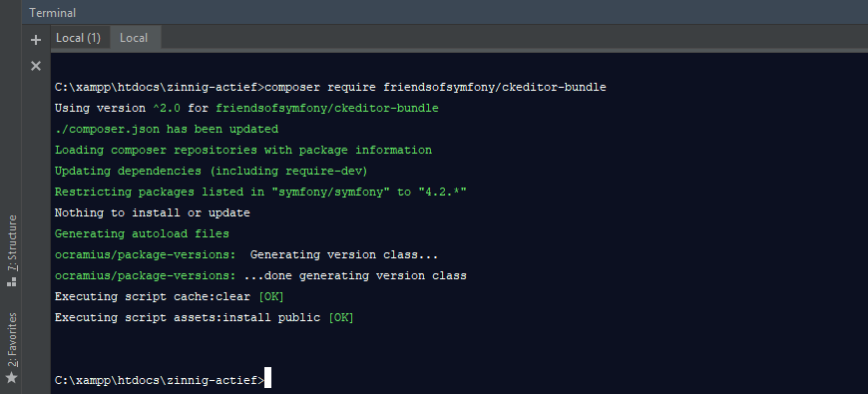Click 'Loading composer repositories' line
The width and height of the screenshot is (868, 394).
coord(243,150)
